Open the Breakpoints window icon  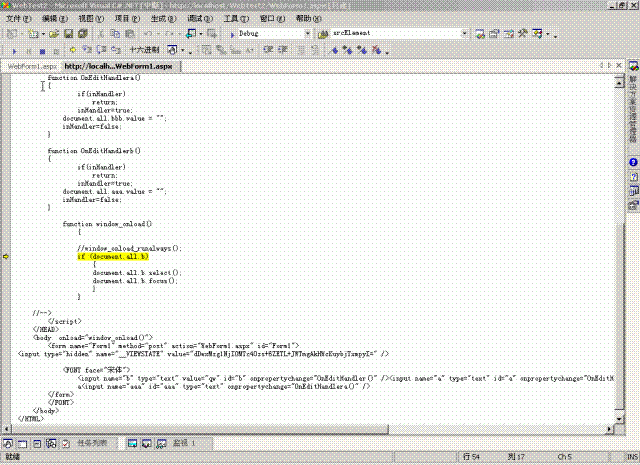[x=172, y=50]
